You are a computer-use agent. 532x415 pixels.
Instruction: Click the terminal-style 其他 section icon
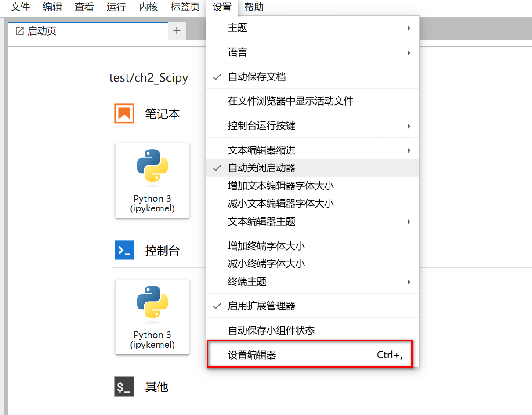124,386
